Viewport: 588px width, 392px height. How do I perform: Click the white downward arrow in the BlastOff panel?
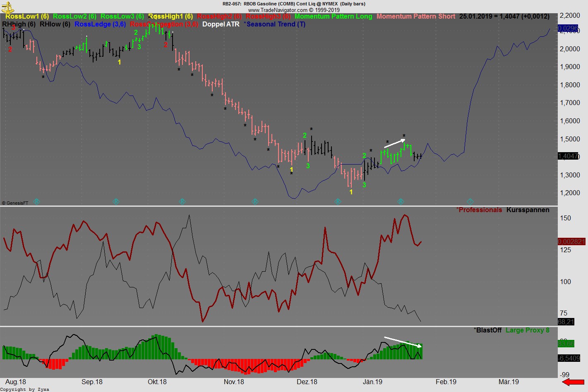click(403, 341)
